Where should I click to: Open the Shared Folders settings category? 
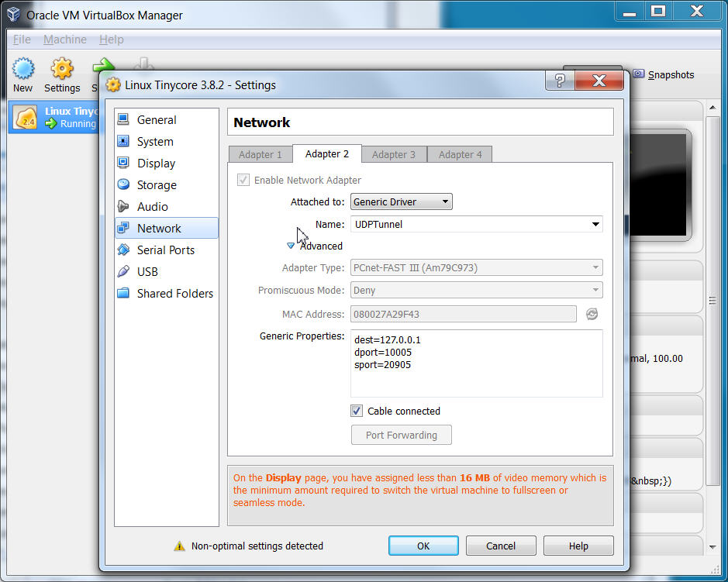click(x=166, y=293)
